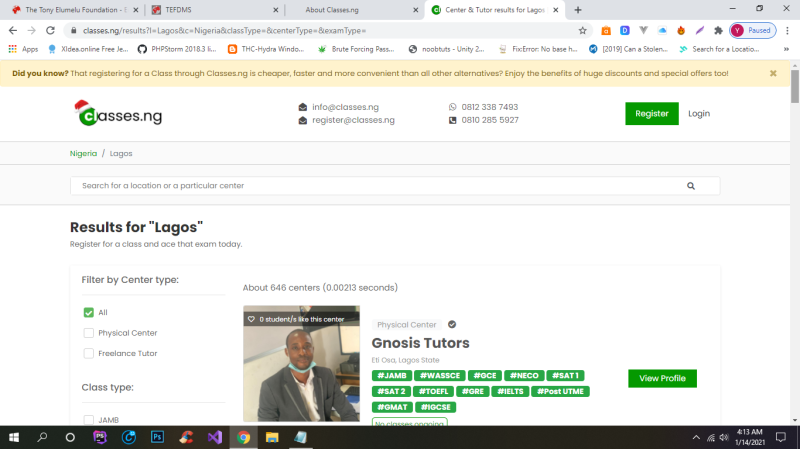The width and height of the screenshot is (800, 449).
Task: Click the Physical Center label badge
Action: (407, 325)
